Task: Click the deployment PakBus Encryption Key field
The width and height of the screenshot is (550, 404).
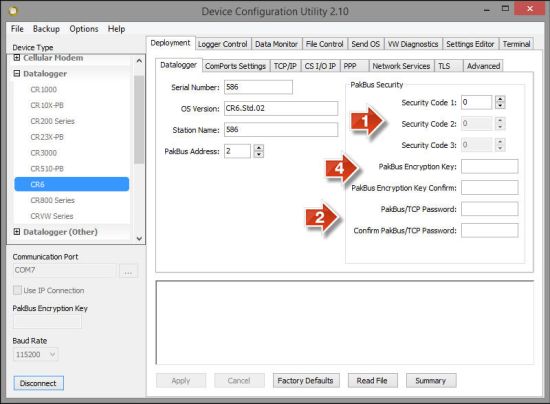Action: (490, 166)
